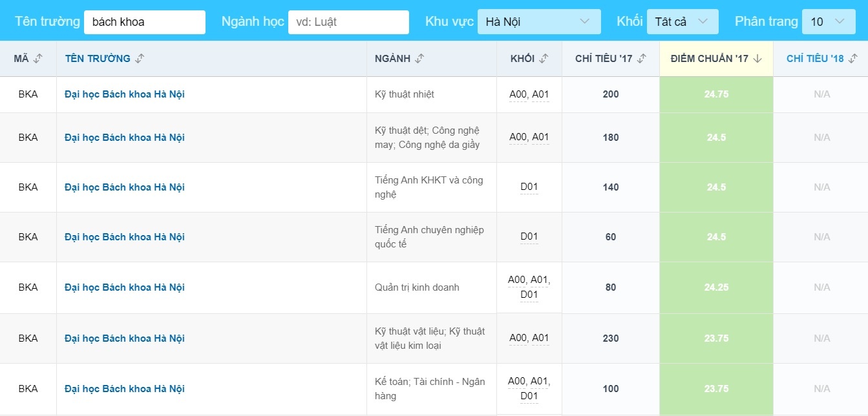This screenshot has height=416, width=868.
Task: Click the ĐIỂM CHUẨN '17 header text
Action: pyautogui.click(x=709, y=59)
